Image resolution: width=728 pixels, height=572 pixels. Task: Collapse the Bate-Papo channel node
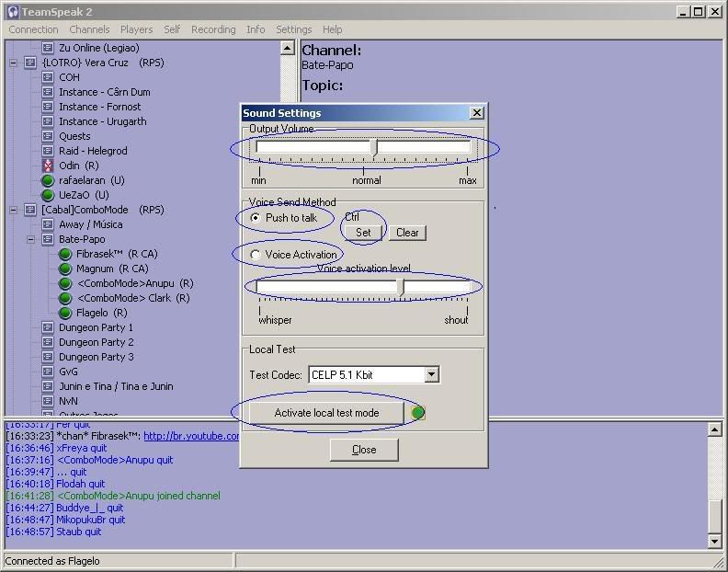(x=30, y=239)
